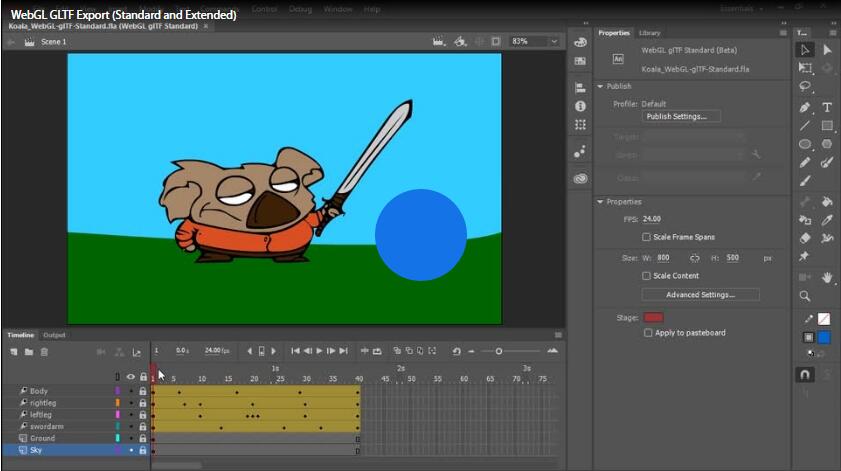This screenshot has width=841, height=471.
Task: Hide the rightleg layer
Action: point(131,403)
